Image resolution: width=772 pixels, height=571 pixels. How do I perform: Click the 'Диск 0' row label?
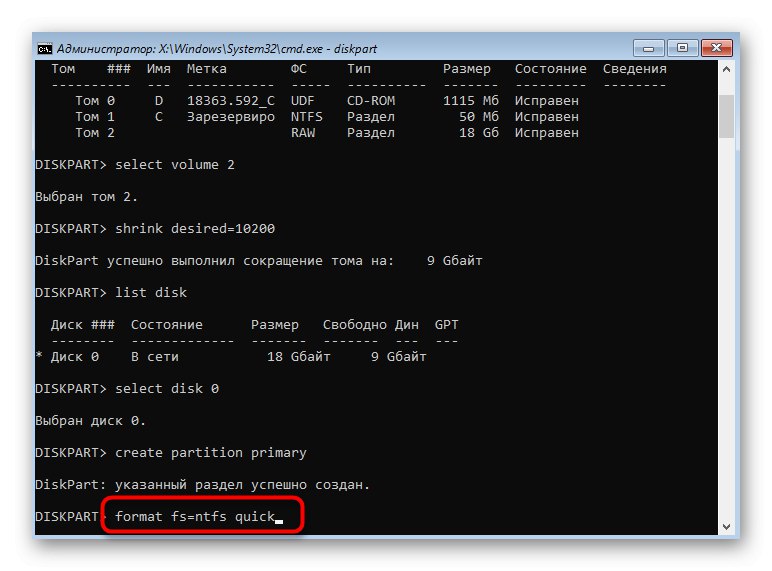coord(75,356)
